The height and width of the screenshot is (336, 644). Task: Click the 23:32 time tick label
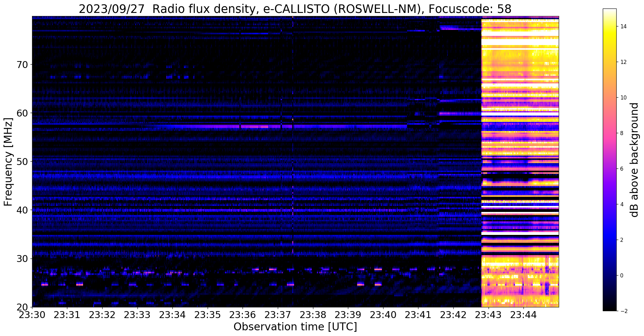coord(102,315)
